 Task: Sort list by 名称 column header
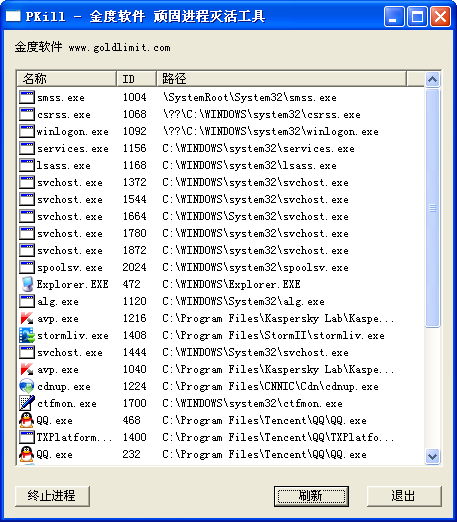(x=66, y=79)
